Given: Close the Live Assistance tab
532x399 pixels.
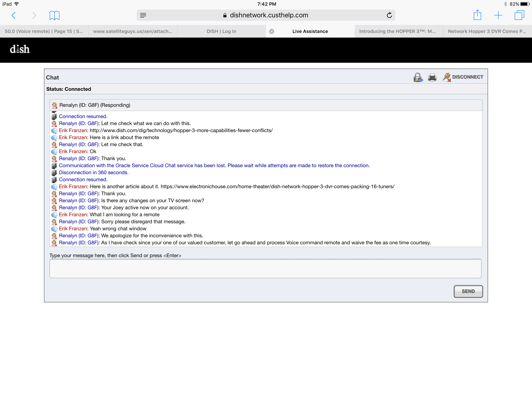Looking at the screenshot, I should [x=271, y=31].
